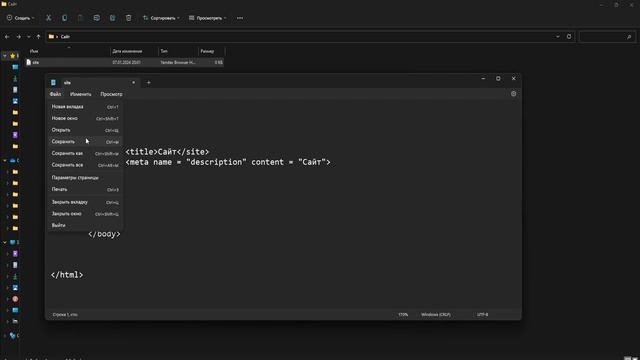Open the Сортировать dropdown in Explorer

(x=161, y=18)
